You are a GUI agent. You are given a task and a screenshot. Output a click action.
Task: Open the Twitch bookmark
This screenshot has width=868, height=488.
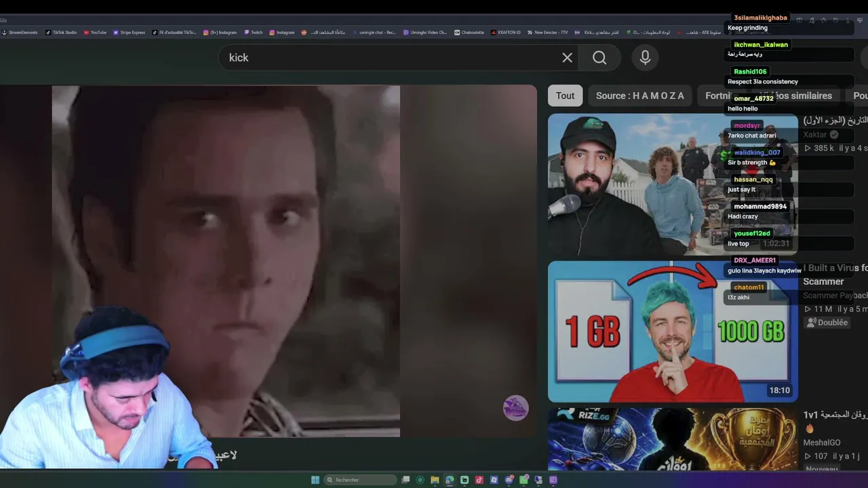pos(254,33)
